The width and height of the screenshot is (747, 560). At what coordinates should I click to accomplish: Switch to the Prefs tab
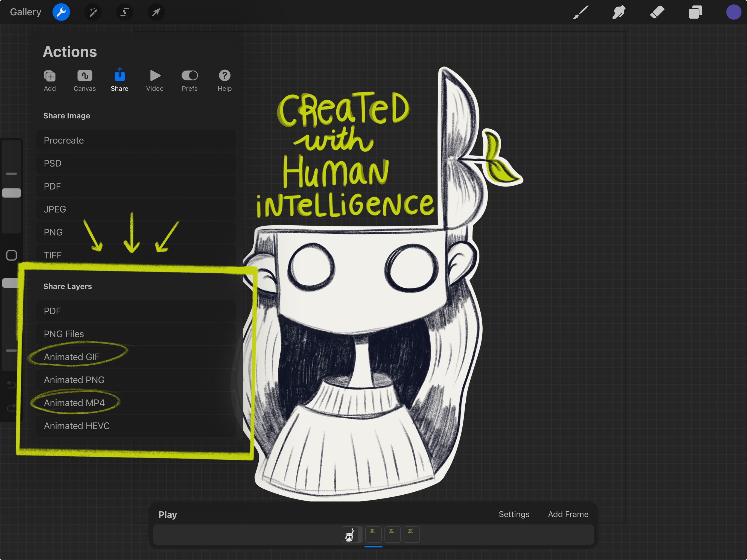tap(189, 80)
